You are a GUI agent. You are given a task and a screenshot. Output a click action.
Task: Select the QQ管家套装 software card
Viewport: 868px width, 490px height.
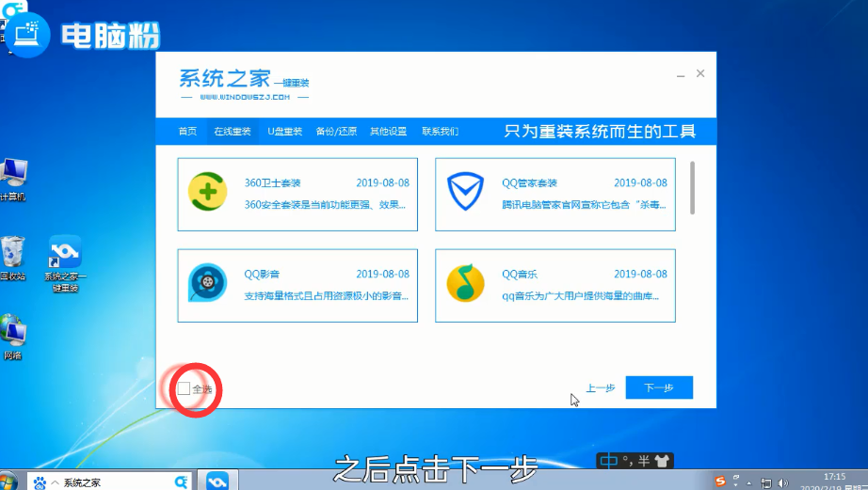point(555,194)
